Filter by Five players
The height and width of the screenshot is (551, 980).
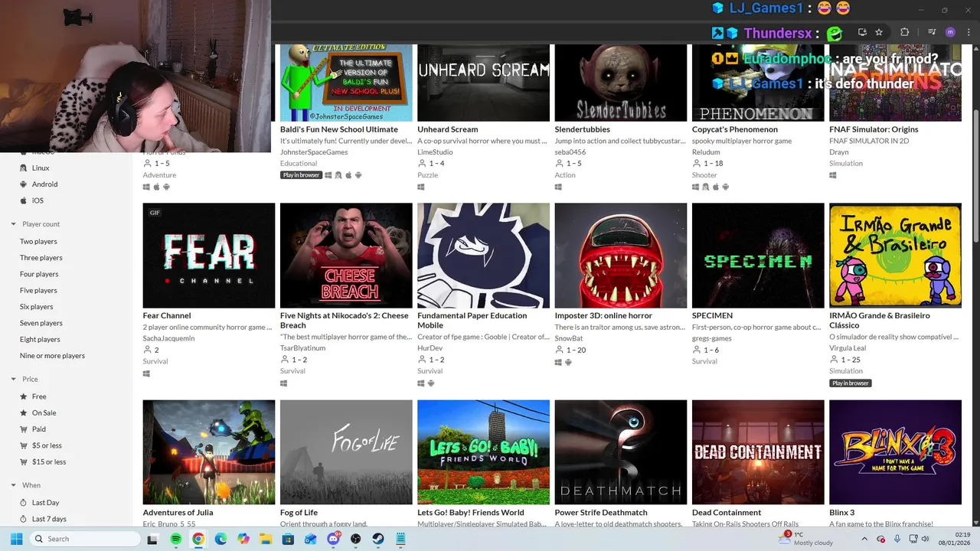[x=38, y=291]
